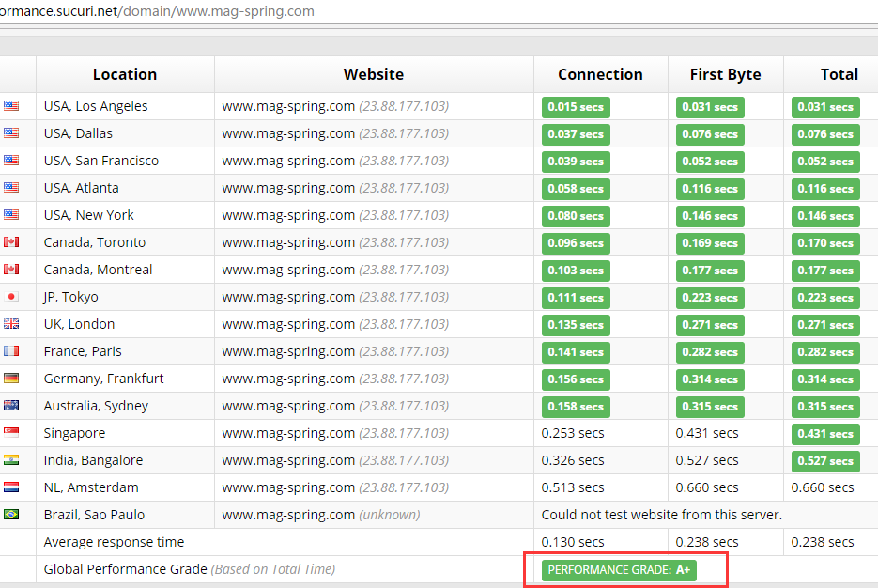Click the 'Could not test website from this server.' message

[662, 515]
